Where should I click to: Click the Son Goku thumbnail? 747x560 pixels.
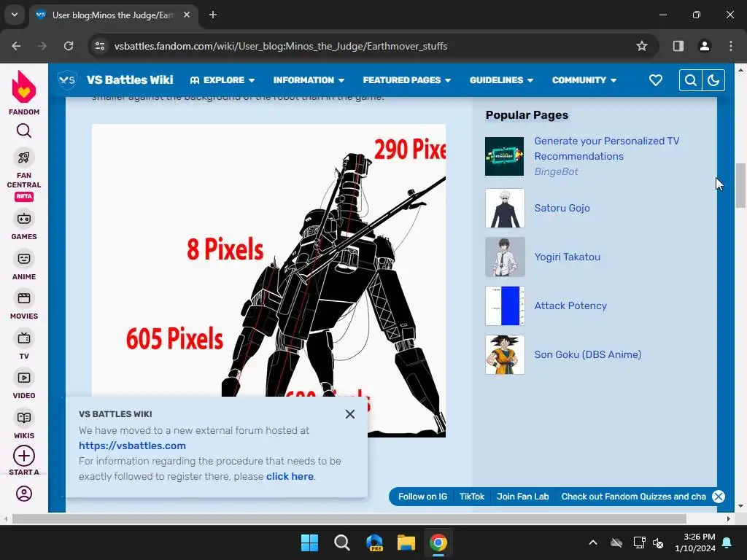tap(505, 355)
